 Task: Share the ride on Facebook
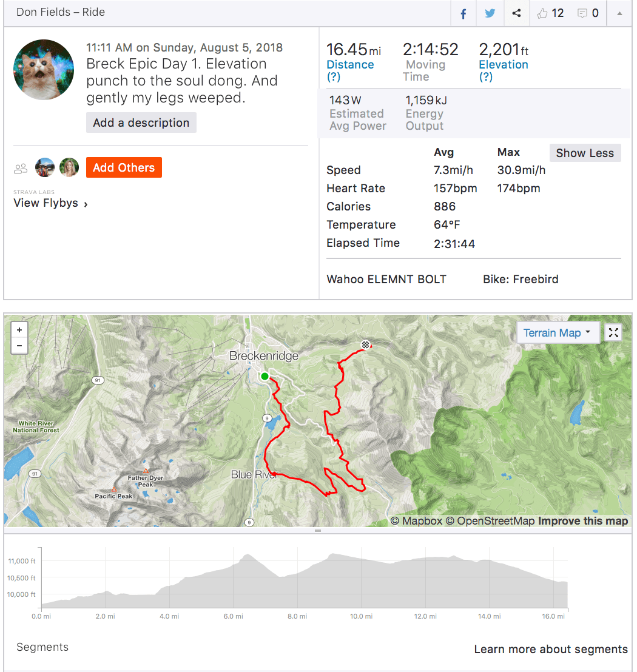coord(463,13)
